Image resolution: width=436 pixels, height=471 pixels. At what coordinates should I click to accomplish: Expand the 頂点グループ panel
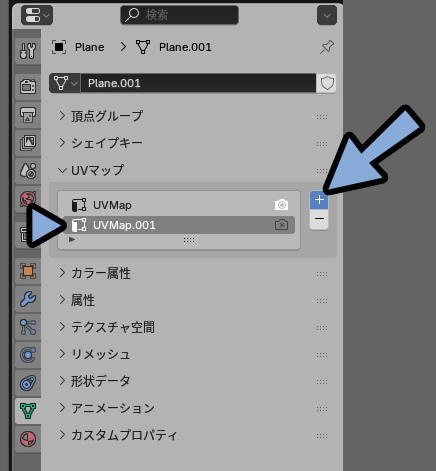click(107, 116)
